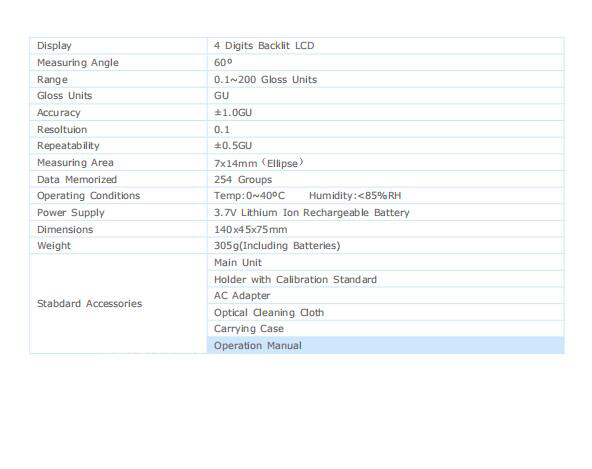Select the 0.1~200 Gloss Units range value
592x469 pixels.
[x=265, y=80]
